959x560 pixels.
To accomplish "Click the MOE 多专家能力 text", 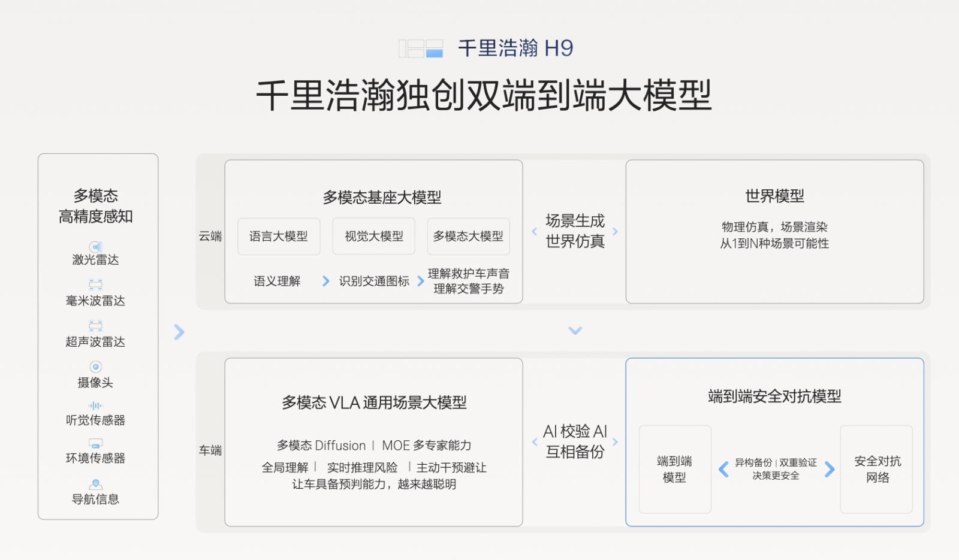I will point(427,446).
